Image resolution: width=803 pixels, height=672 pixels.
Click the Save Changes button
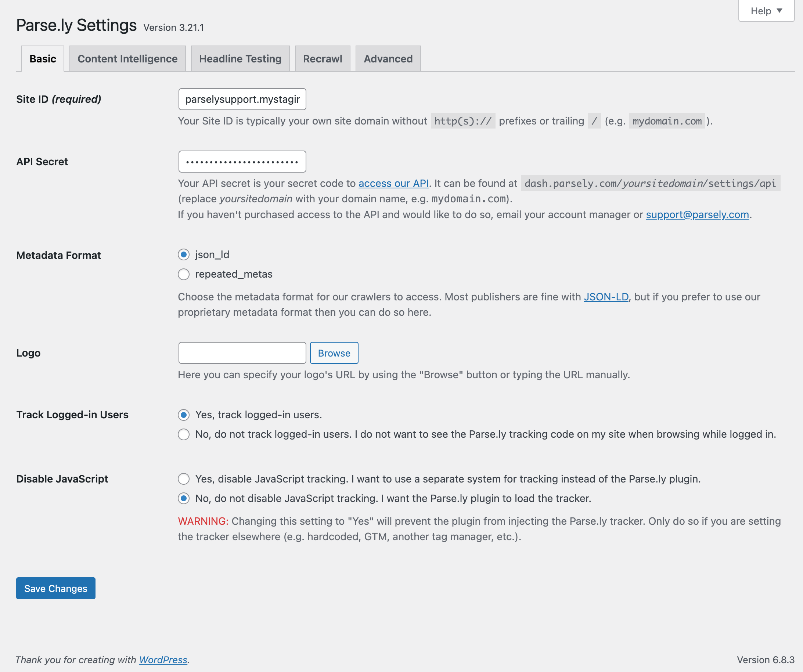(56, 588)
